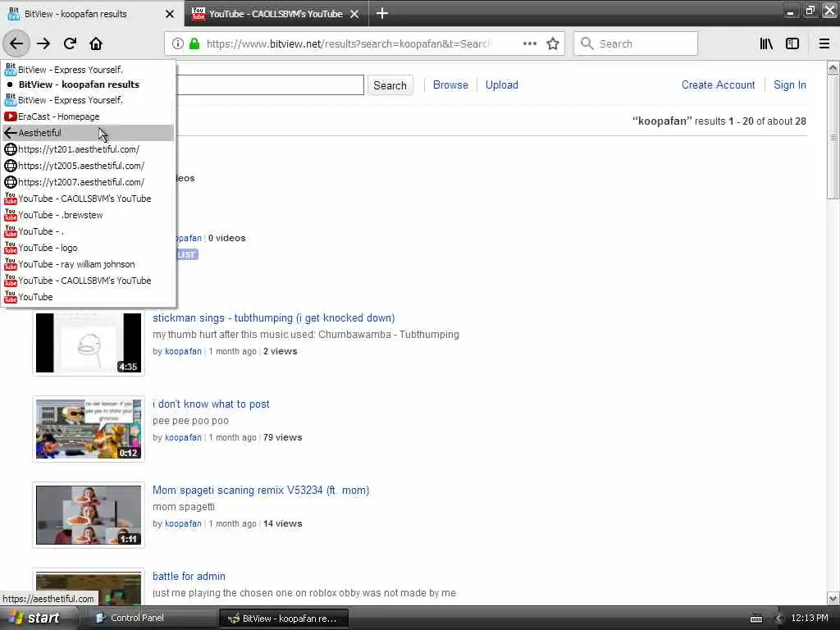Close the YouTube CAOLLSBVM tab
Screen dimensions: 840x630
[x=354, y=14]
